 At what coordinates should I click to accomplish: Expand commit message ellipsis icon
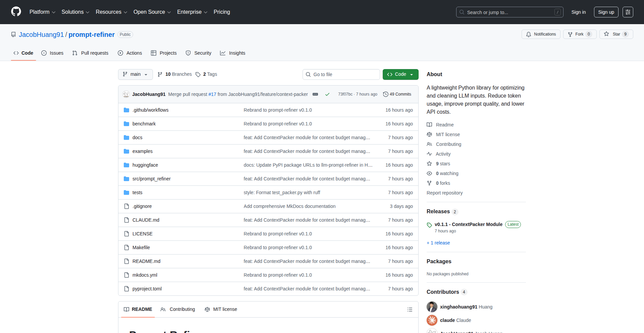point(315,95)
